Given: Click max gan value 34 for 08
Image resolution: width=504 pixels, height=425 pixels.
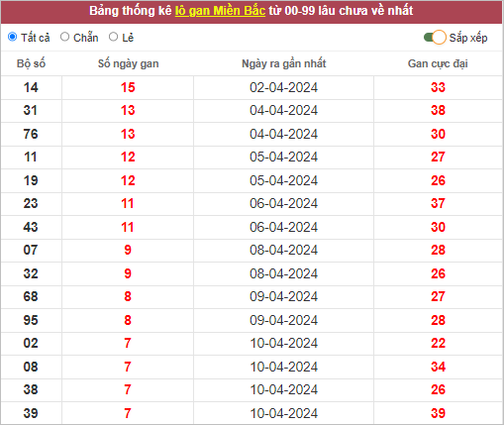Looking at the screenshot, I should [438, 367].
